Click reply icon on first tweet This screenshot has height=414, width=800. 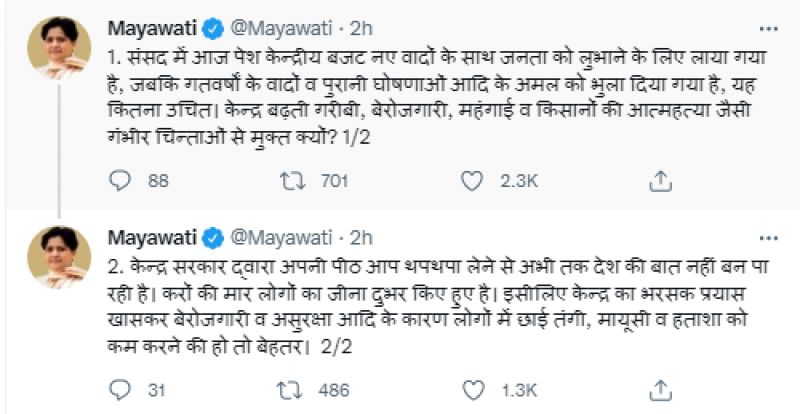coord(119,181)
